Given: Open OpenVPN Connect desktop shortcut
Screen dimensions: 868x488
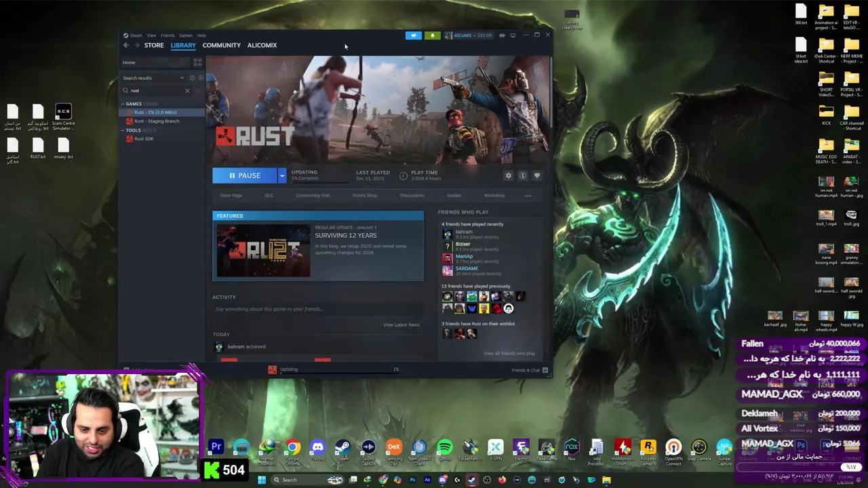Looking at the screenshot, I should click(673, 451).
